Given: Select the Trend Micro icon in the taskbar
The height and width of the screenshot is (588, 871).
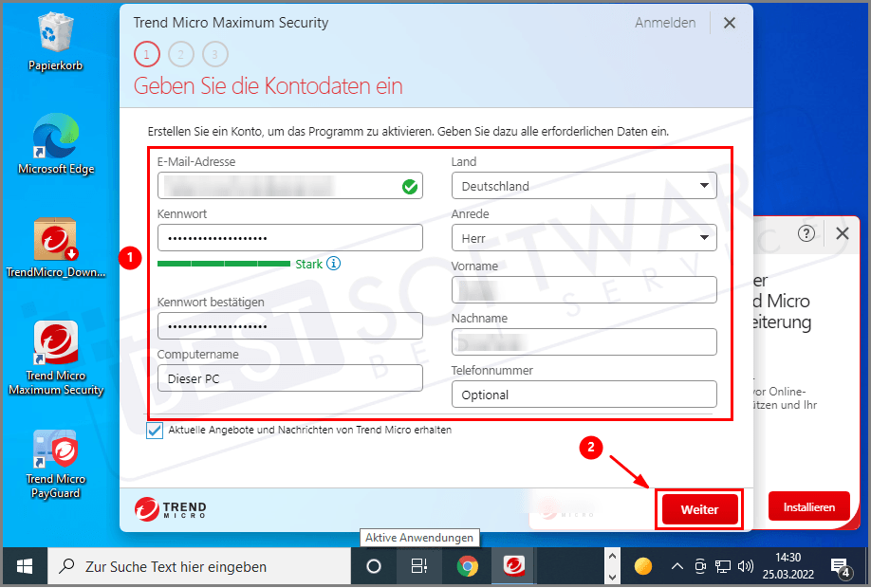Looking at the screenshot, I should tap(512, 565).
